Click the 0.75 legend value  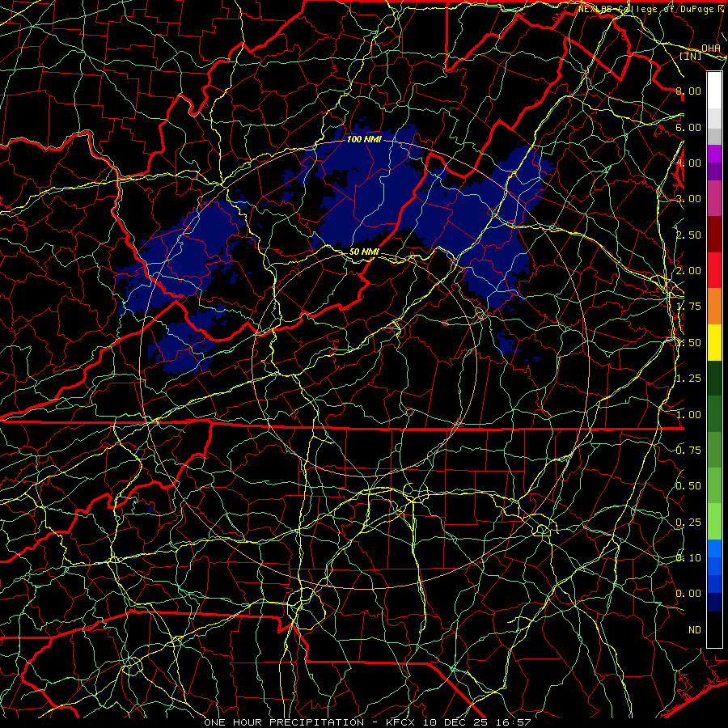pyautogui.click(x=688, y=451)
